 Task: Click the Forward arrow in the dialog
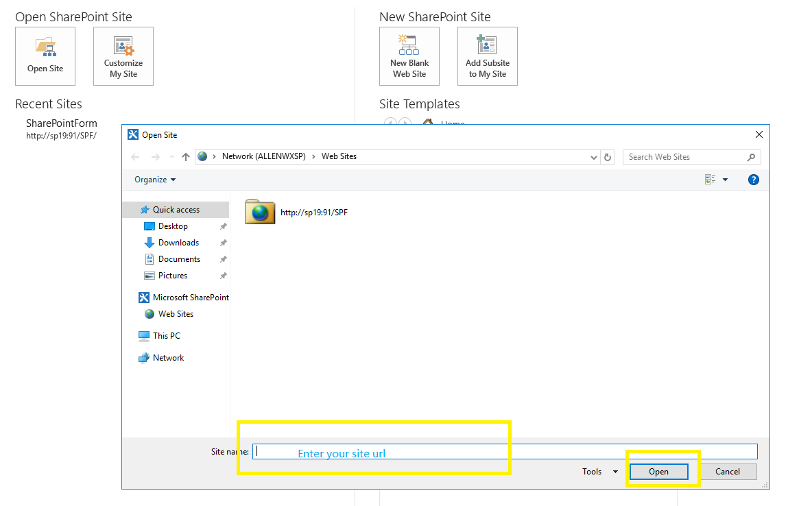click(156, 157)
